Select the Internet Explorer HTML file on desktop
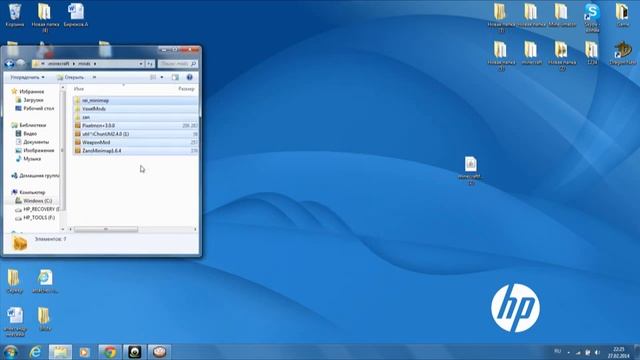This screenshot has width=640, height=360. pos(45,282)
